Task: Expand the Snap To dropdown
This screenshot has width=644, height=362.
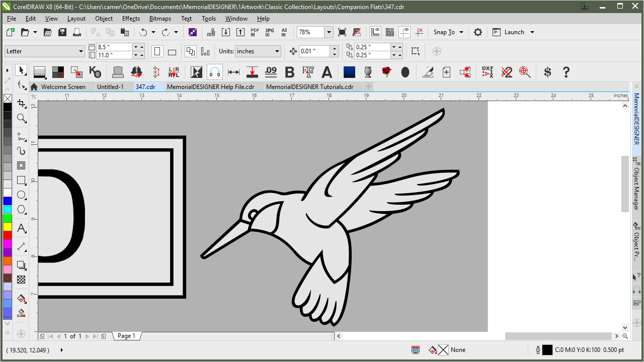Action: tap(461, 32)
